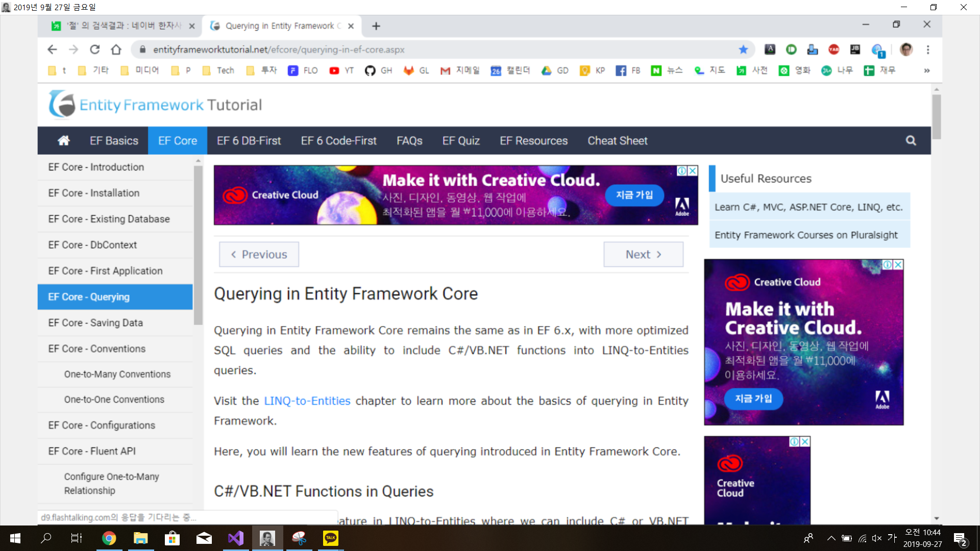
Task: Close the top Creative Cloud banner ad
Action: click(x=693, y=171)
